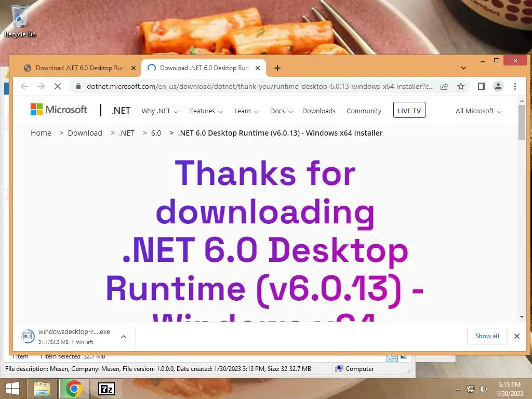Viewport: 532px width, 399px height.
Task: Click the download progress file icon
Action: [28, 336]
